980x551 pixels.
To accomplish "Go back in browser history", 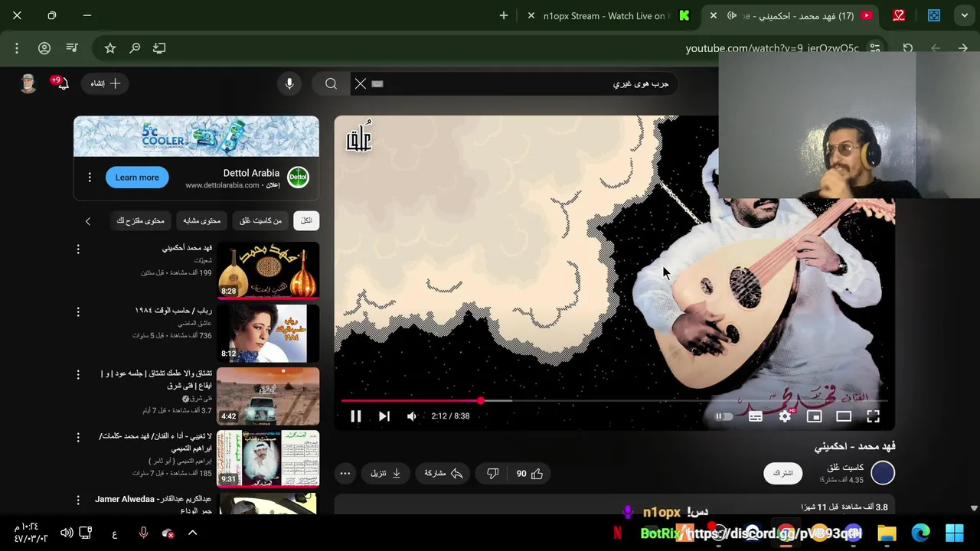I will tap(962, 48).
